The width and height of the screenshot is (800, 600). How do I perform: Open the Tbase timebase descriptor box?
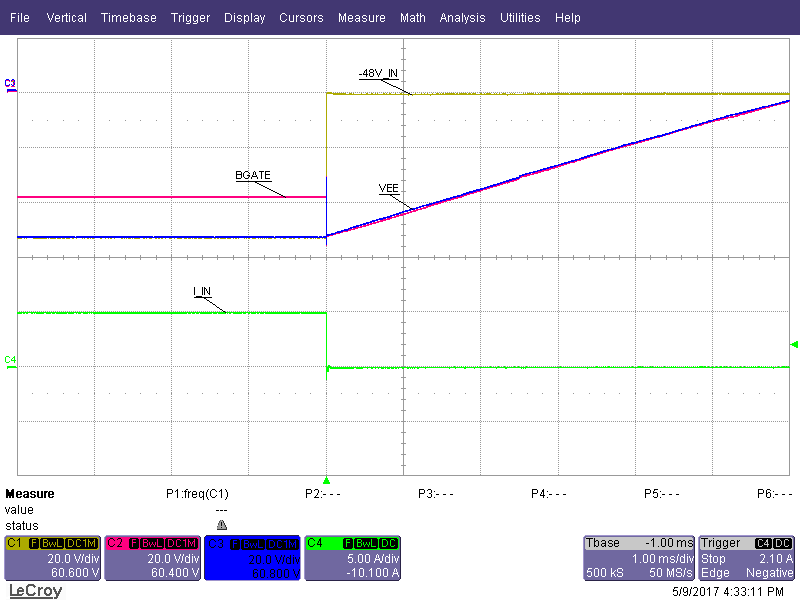638,558
